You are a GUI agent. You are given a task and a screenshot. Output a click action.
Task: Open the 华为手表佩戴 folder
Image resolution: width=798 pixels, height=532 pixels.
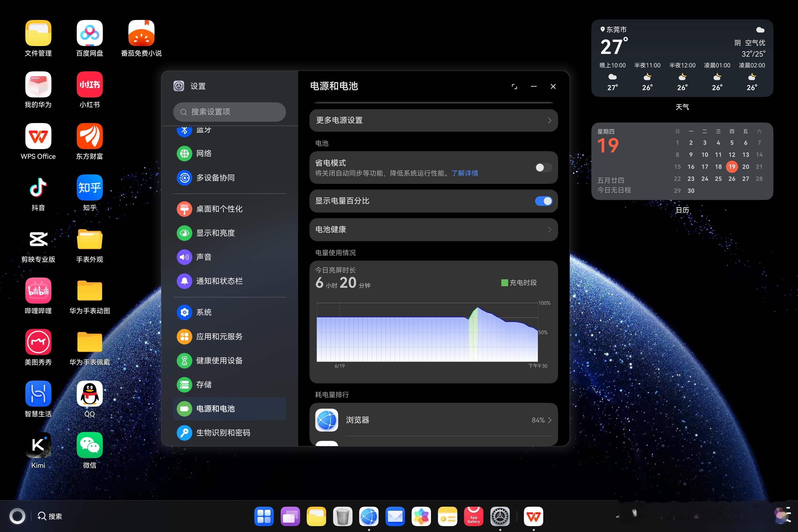[90, 342]
